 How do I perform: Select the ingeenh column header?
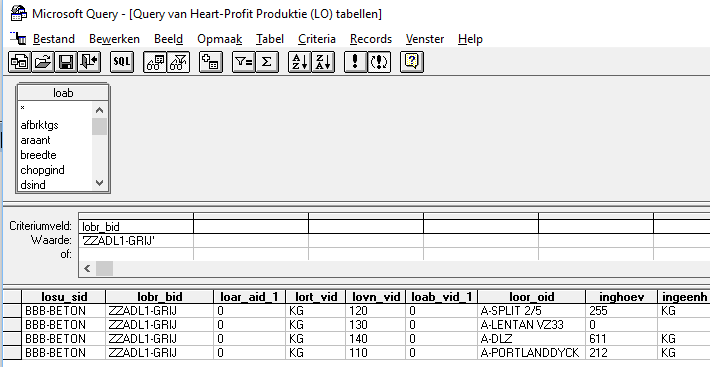(x=684, y=297)
